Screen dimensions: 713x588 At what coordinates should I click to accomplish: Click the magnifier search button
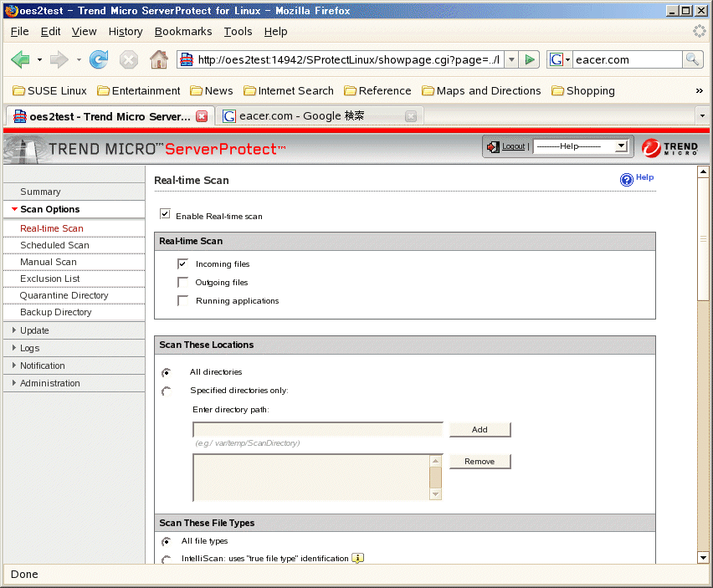(693, 59)
